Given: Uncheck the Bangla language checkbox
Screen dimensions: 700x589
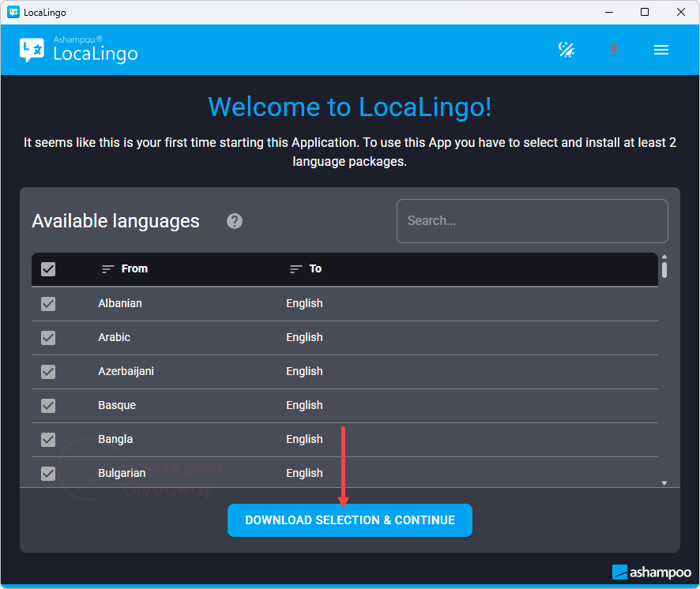Looking at the screenshot, I should click(x=48, y=440).
